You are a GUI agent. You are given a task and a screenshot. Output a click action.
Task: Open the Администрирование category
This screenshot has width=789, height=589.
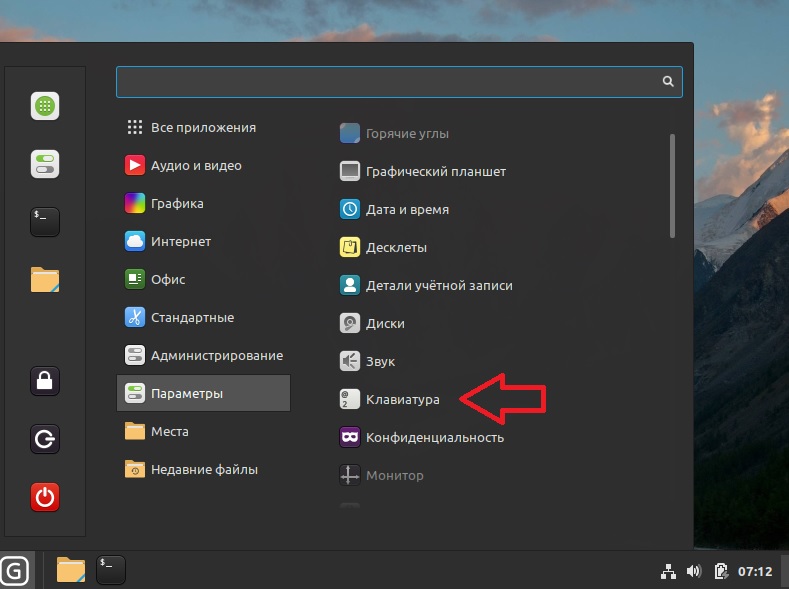click(x=216, y=356)
